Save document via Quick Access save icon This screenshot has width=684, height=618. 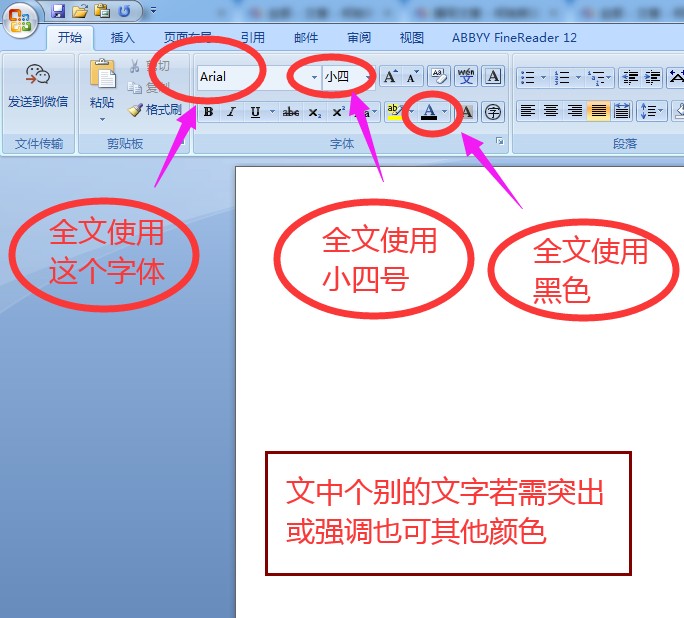[x=58, y=10]
